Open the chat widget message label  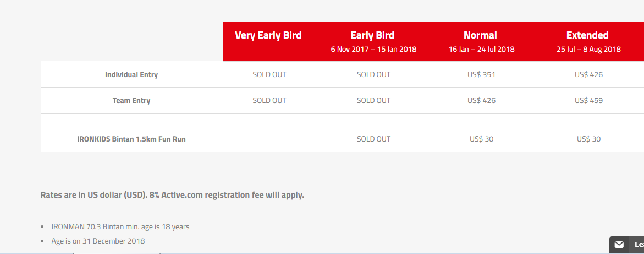tap(639, 245)
